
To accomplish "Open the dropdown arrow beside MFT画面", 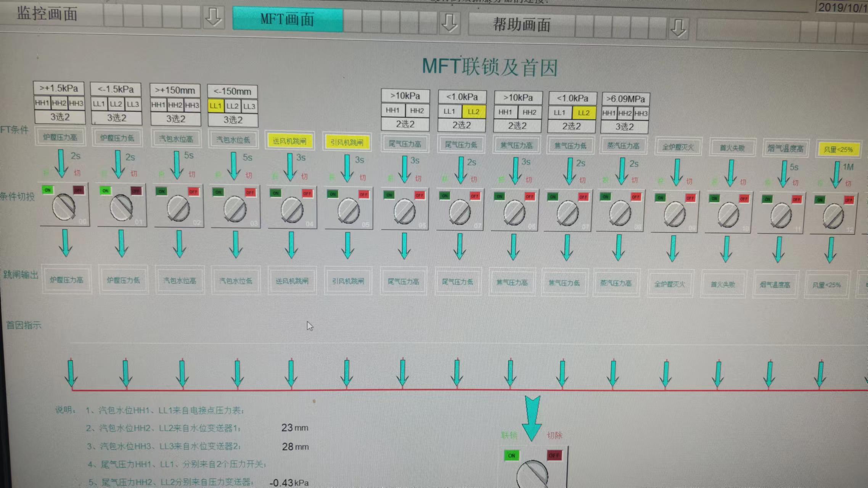I will (449, 22).
